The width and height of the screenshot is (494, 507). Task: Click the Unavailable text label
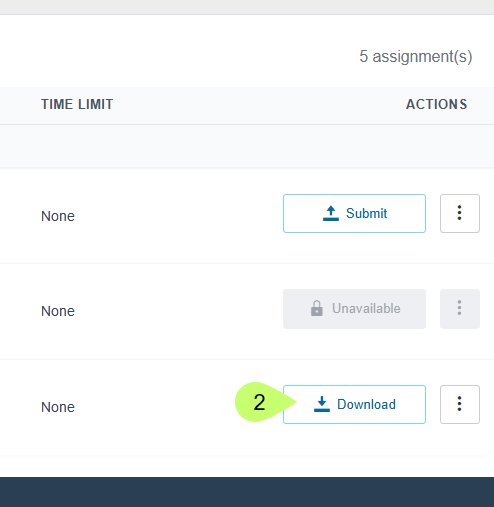coord(366,308)
